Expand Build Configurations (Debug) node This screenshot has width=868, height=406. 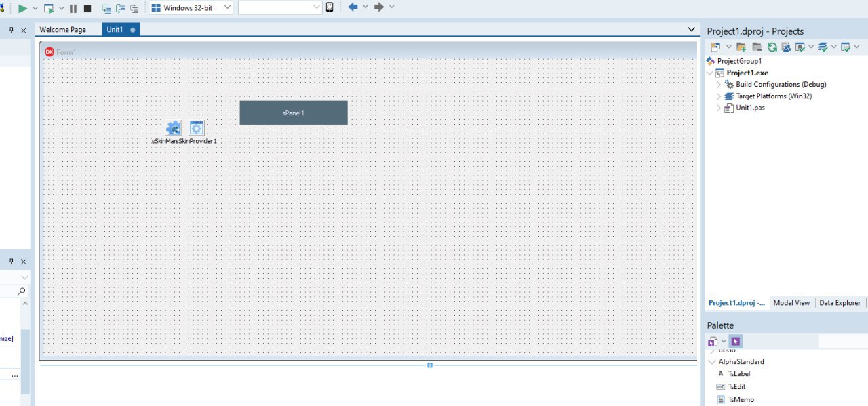(719, 85)
